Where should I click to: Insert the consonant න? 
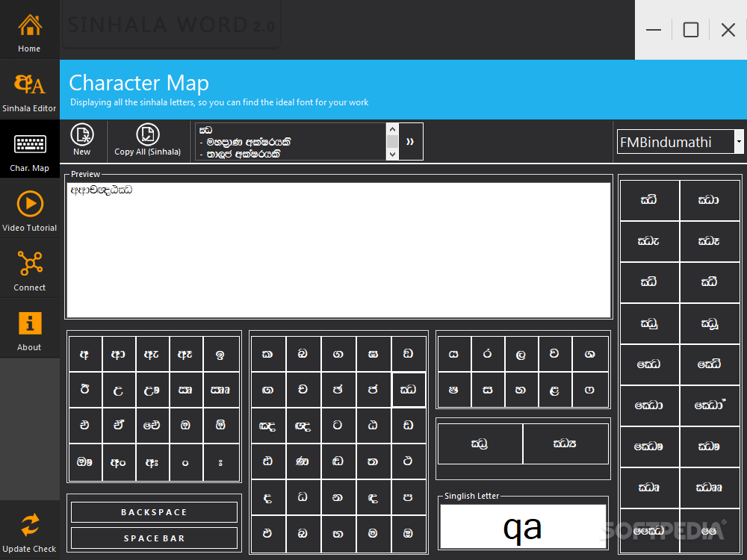338,497
